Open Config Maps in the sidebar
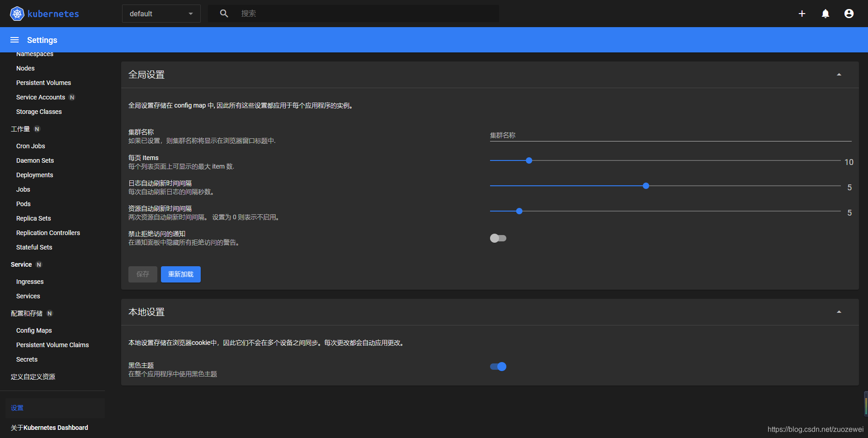 pyautogui.click(x=34, y=330)
